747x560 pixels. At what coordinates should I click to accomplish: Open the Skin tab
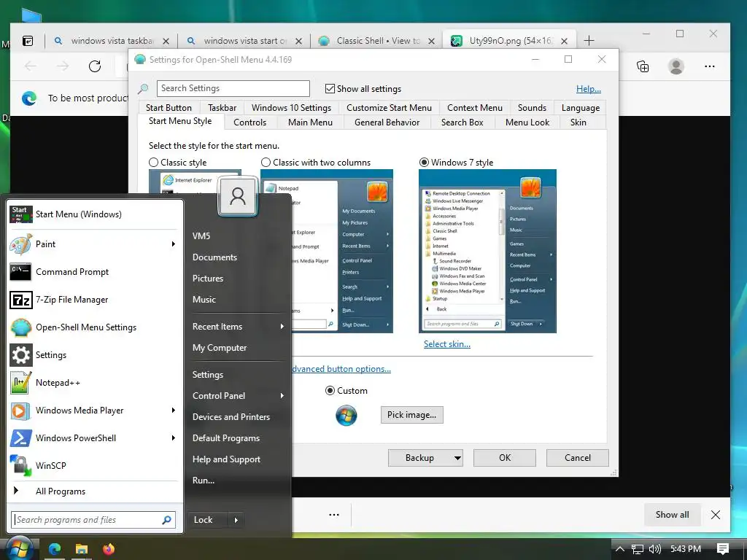[x=578, y=122]
